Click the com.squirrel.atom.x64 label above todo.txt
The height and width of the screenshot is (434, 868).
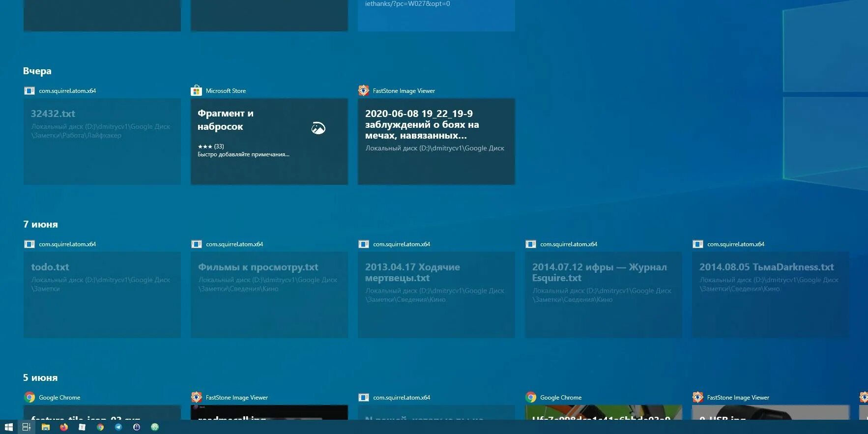pos(67,244)
